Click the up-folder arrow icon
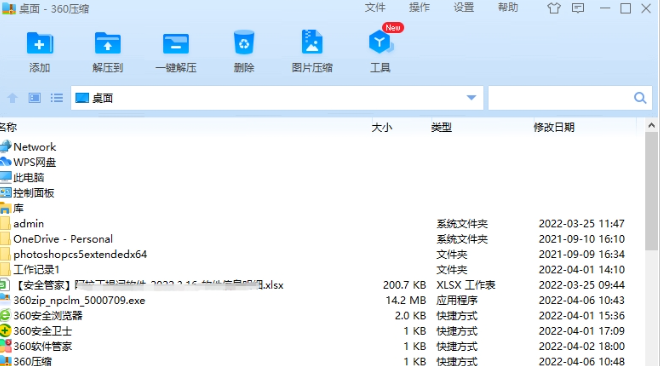660x366 pixels. click(x=13, y=98)
